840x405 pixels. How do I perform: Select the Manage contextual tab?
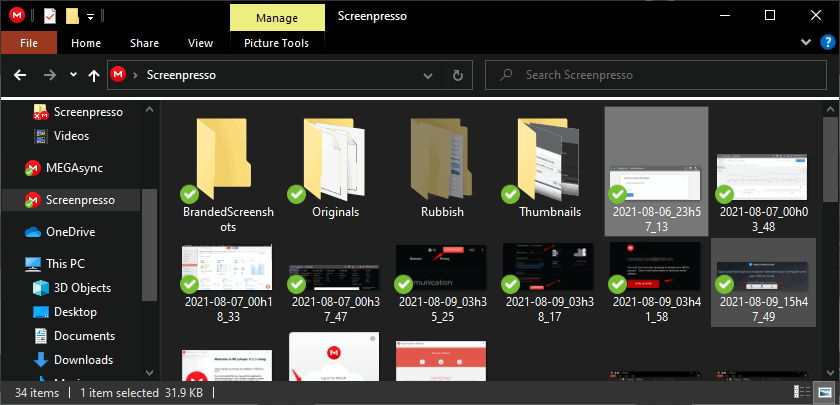[x=277, y=18]
